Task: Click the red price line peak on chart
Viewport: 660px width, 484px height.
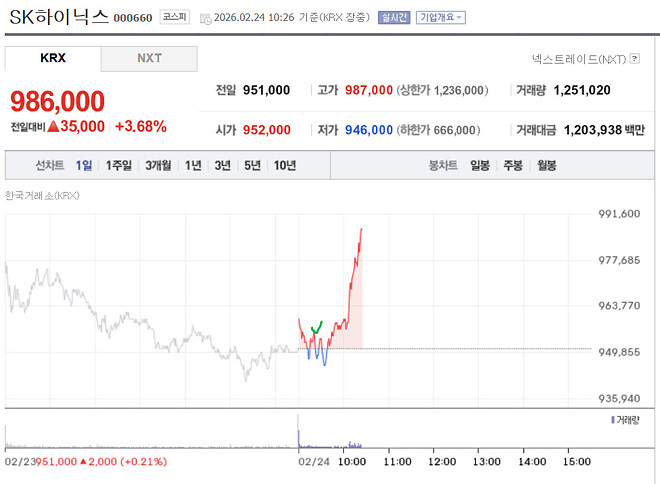Action: pyautogui.click(x=361, y=230)
